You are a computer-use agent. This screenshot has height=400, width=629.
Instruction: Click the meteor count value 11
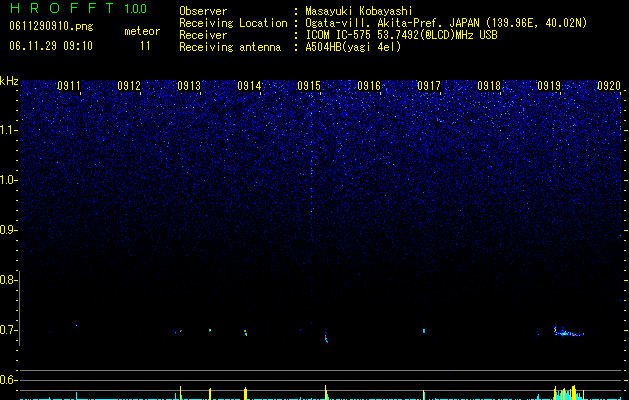pyautogui.click(x=145, y=46)
